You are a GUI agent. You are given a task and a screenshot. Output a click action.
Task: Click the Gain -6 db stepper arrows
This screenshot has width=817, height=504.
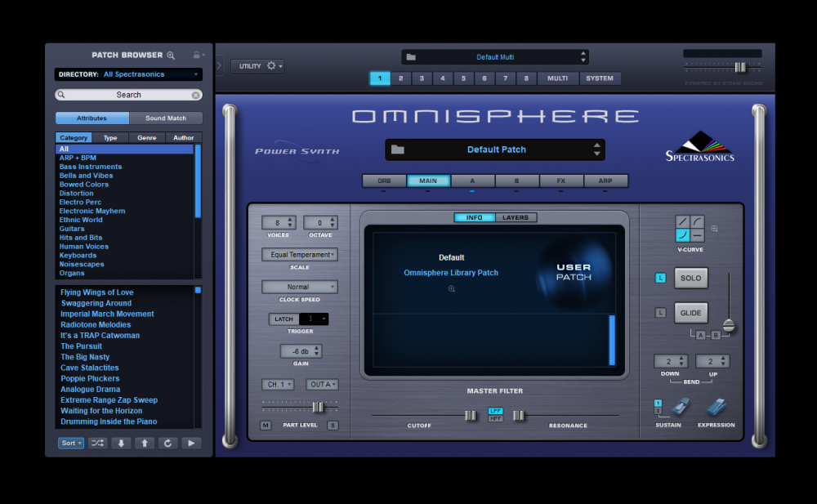316,351
